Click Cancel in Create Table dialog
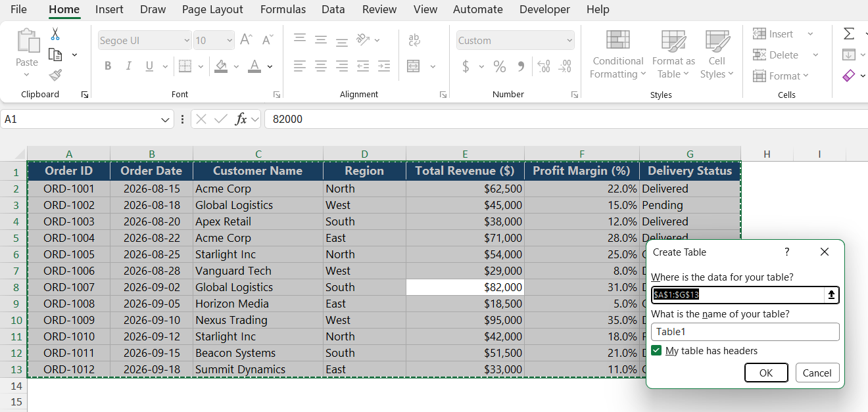Viewport: 868px width, 412px height. click(x=817, y=373)
